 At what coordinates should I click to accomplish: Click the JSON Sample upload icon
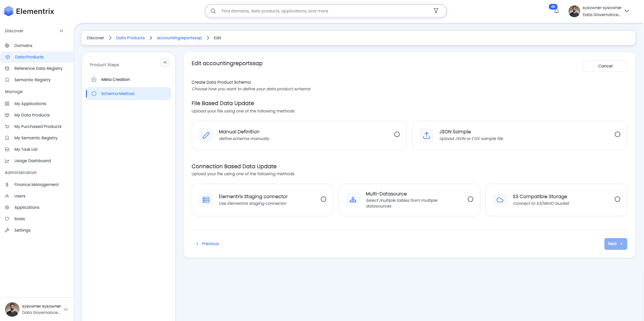426,135
